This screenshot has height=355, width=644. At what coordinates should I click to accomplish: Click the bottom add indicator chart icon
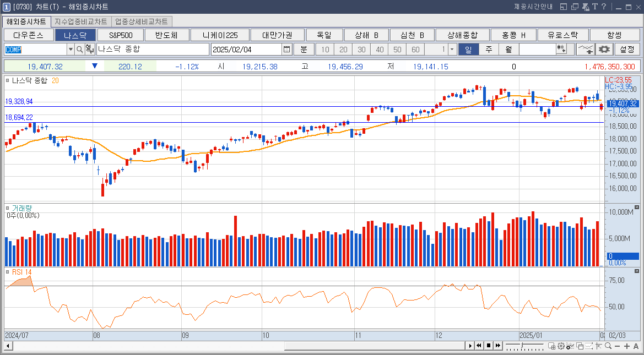570,346
